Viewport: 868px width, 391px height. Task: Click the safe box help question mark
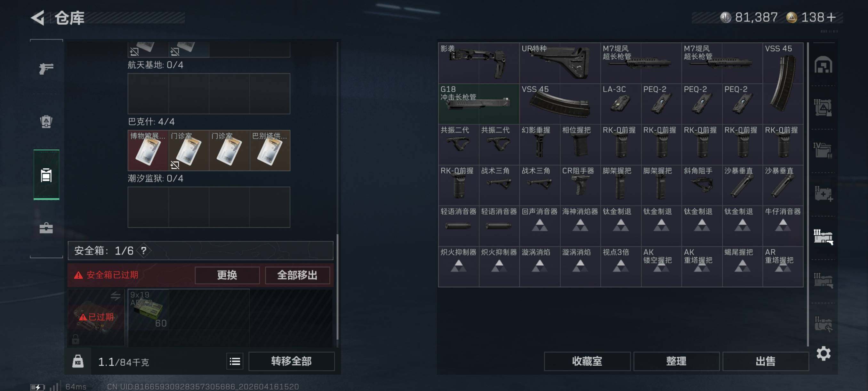click(x=144, y=250)
